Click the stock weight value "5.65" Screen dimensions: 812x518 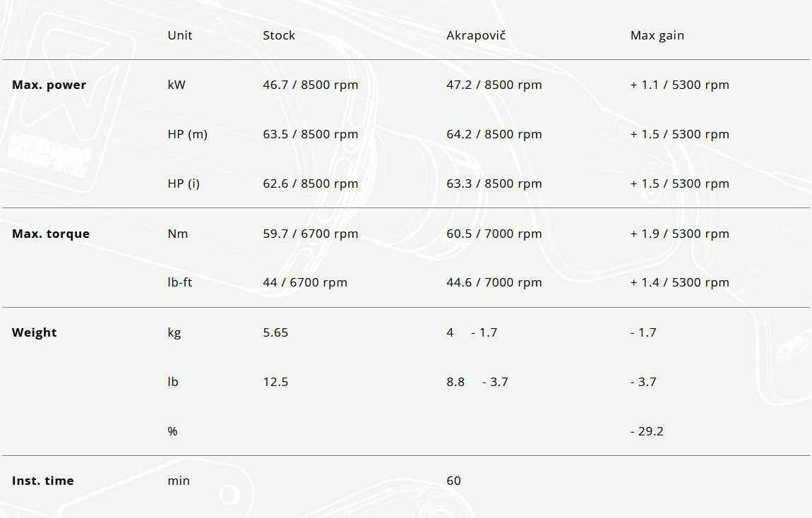(x=275, y=332)
